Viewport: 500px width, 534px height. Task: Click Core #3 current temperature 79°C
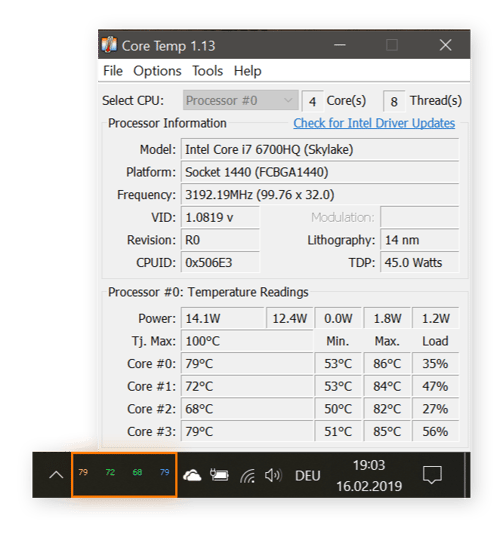(x=247, y=431)
